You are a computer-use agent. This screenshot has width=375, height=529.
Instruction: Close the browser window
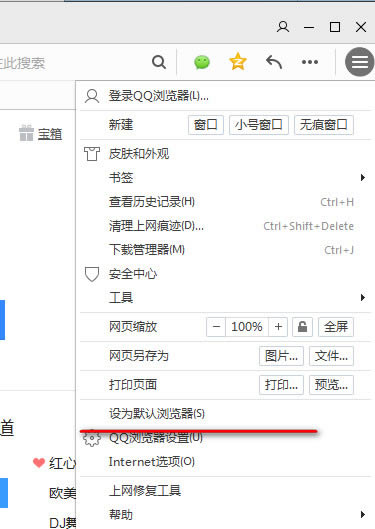(x=361, y=27)
